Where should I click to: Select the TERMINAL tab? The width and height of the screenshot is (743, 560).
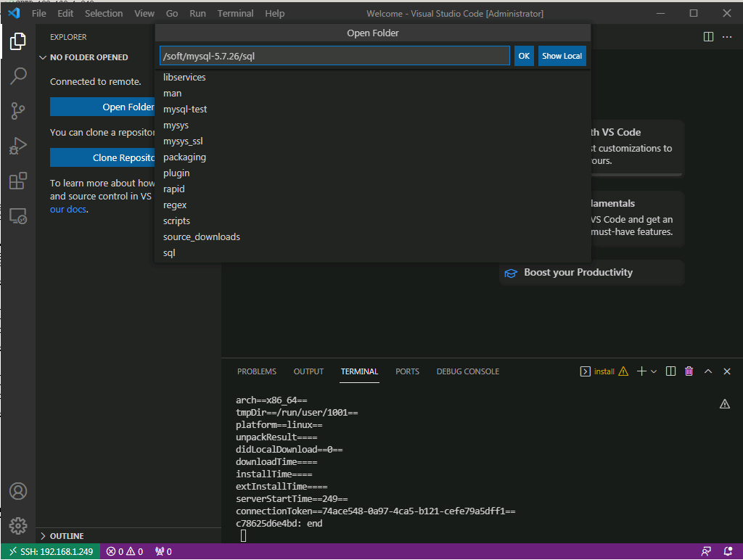pyautogui.click(x=360, y=371)
